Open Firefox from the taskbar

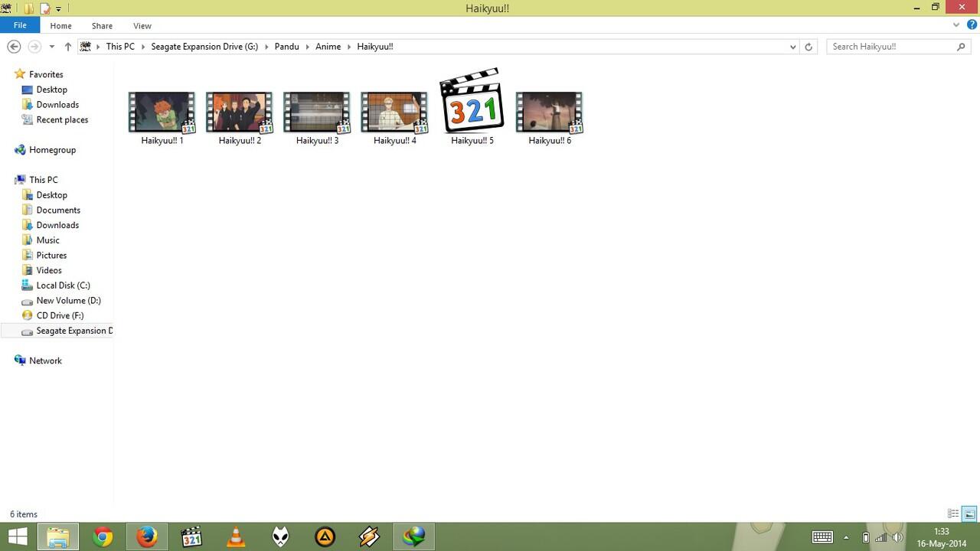(x=146, y=537)
